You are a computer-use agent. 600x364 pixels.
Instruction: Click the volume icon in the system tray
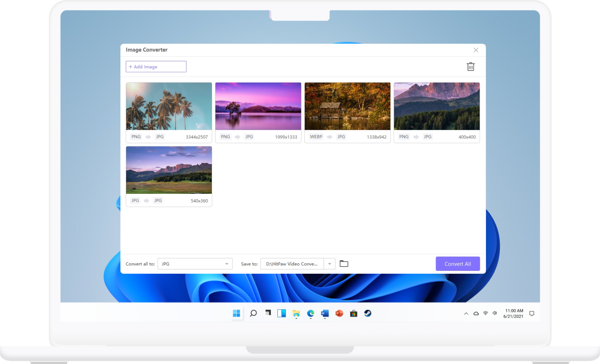495,313
